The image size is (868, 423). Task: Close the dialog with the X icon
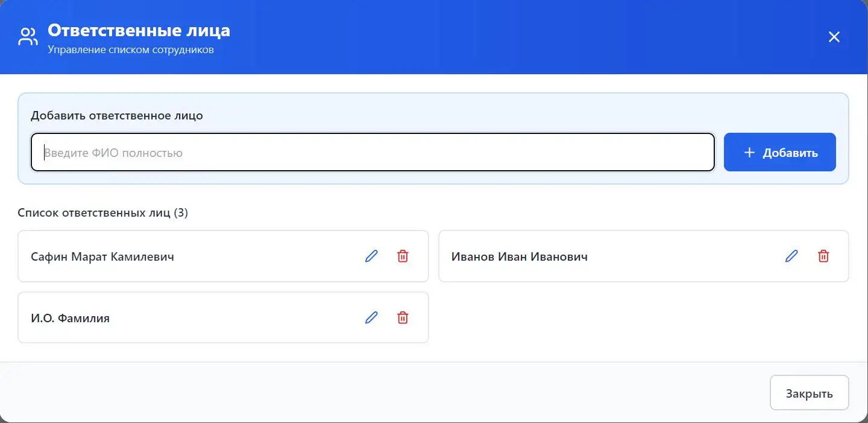click(x=834, y=37)
